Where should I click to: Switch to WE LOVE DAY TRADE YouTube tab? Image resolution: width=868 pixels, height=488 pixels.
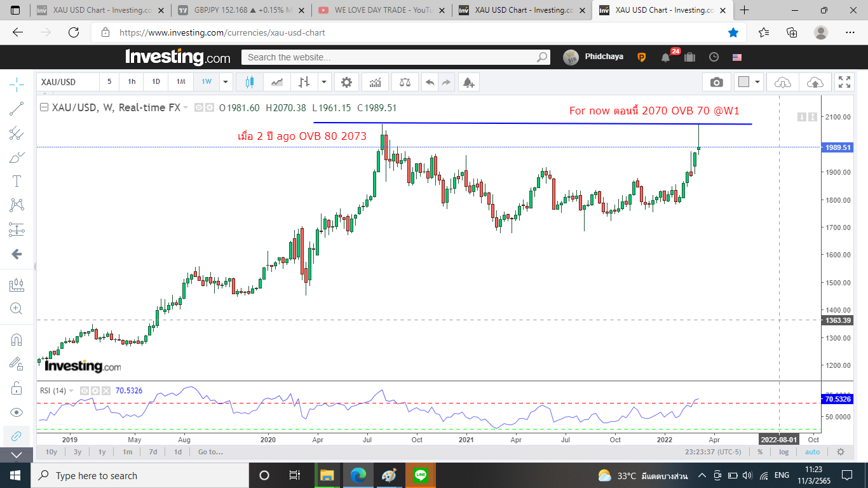[381, 10]
